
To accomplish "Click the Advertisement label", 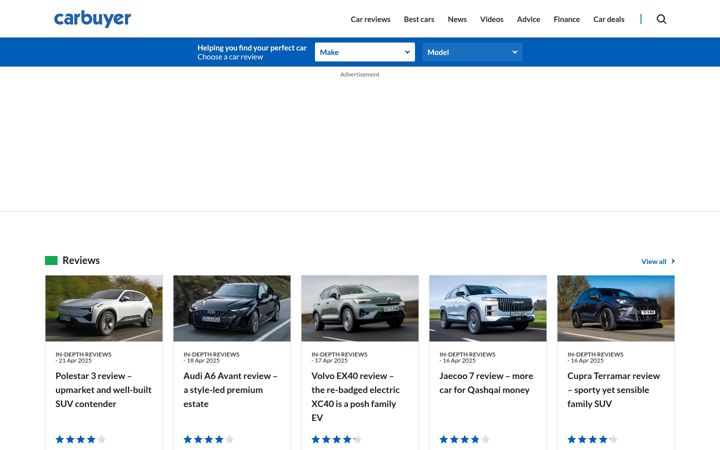I will coord(360,74).
